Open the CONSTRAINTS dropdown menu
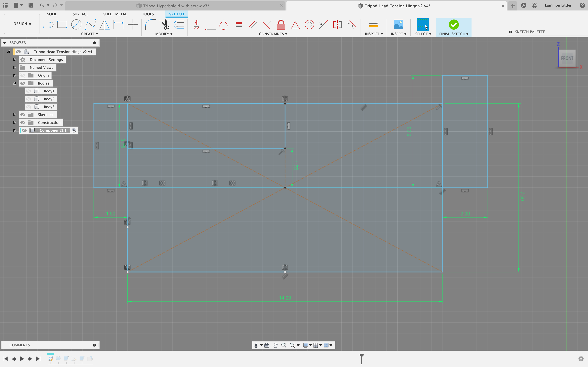 coord(273,34)
